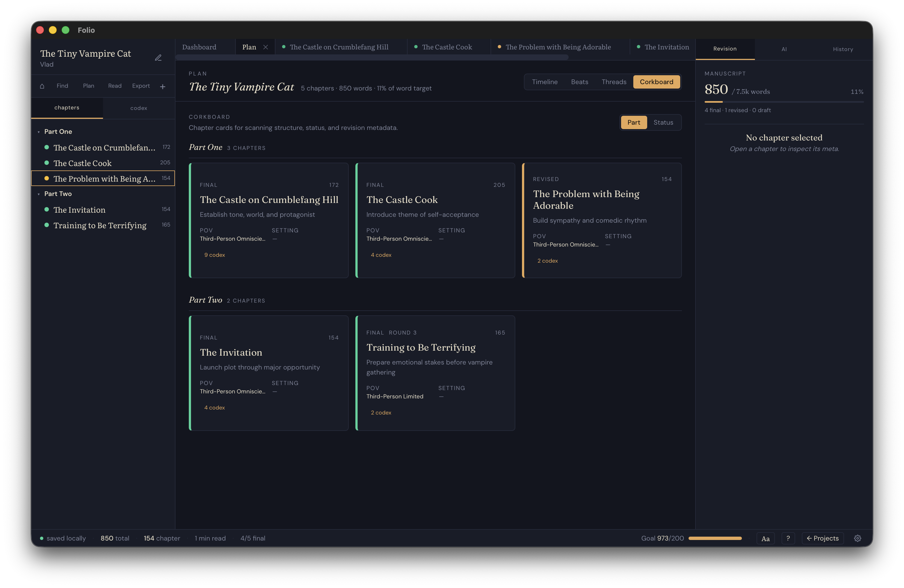This screenshot has height=588, width=904.
Task: Open The Castle on Crumblefan… chapter in sidebar
Action: [x=103, y=147]
